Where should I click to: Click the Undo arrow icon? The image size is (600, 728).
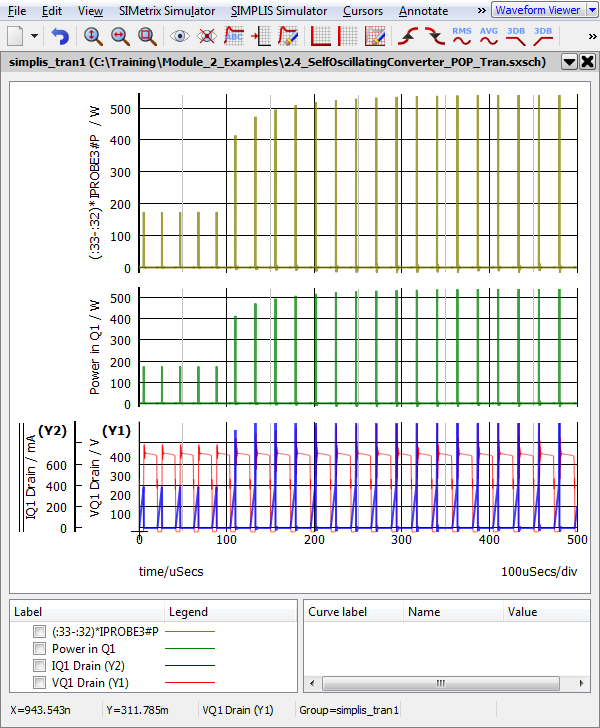(61, 36)
